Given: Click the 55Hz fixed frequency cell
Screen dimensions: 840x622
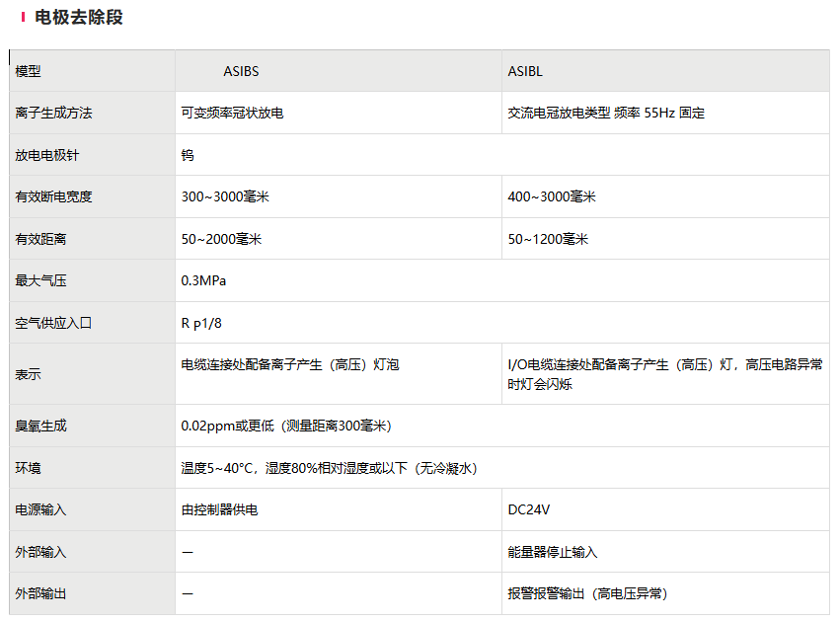Looking at the screenshot, I should (x=606, y=114).
